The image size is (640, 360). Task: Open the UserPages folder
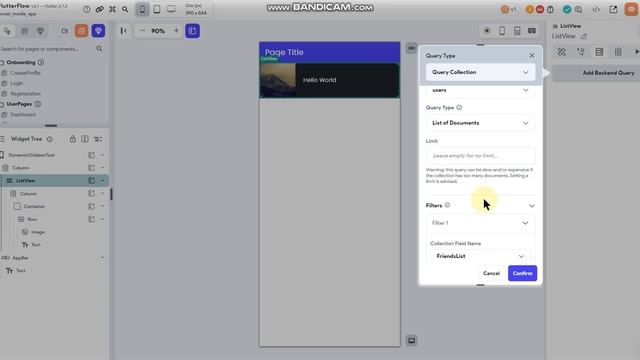pyautogui.click(x=19, y=104)
